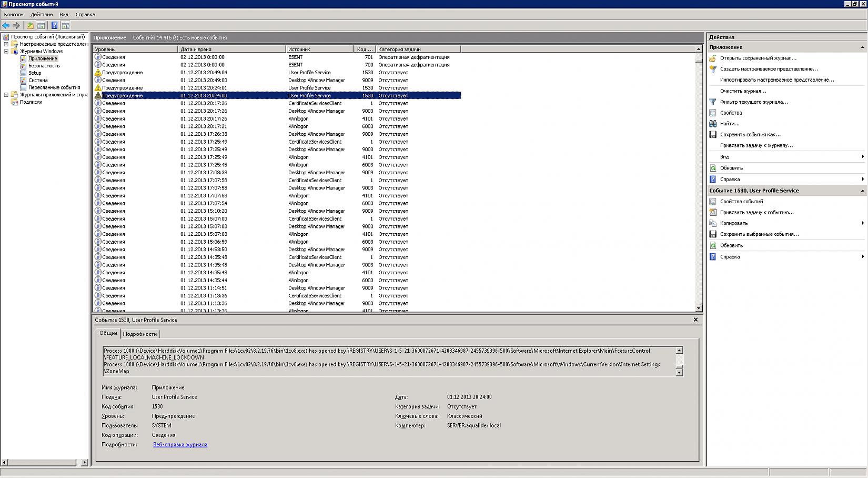868x478 pixels.
Task: Select the Система log in the tree
Action: click(x=38, y=81)
